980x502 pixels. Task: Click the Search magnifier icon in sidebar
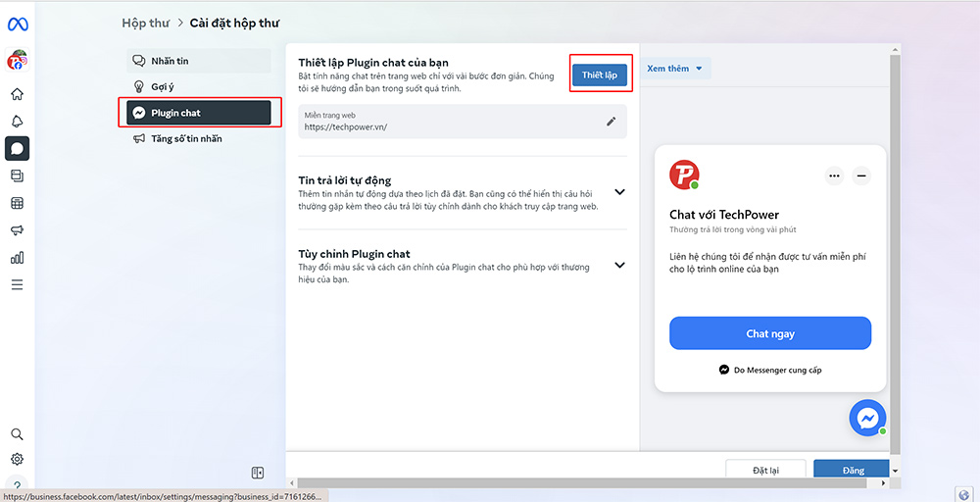(17, 434)
